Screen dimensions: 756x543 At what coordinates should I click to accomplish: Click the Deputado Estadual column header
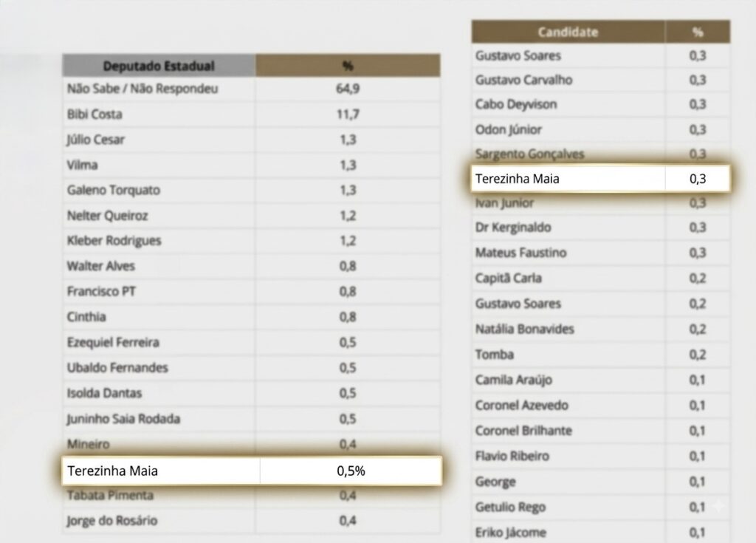[159, 66]
